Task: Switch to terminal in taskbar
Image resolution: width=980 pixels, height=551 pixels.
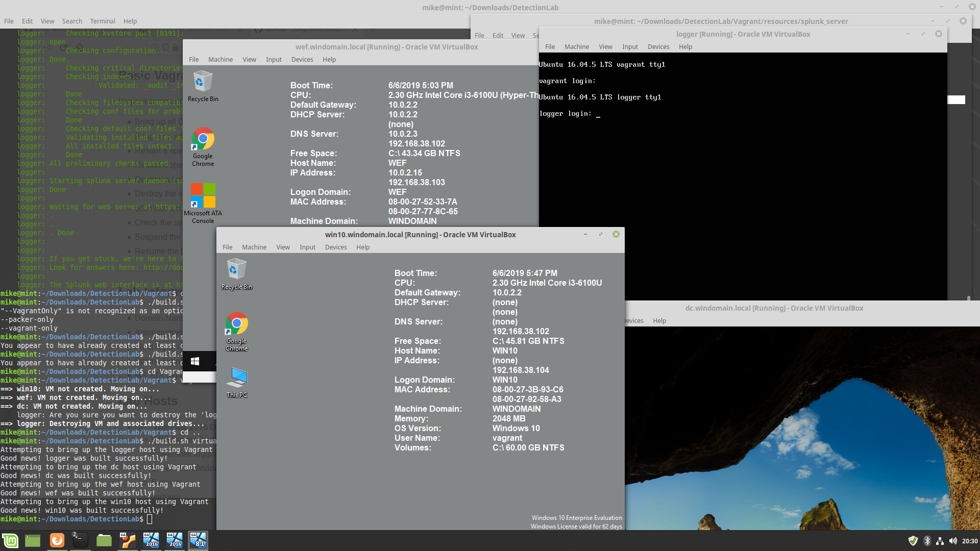Action: pyautogui.click(x=80, y=540)
